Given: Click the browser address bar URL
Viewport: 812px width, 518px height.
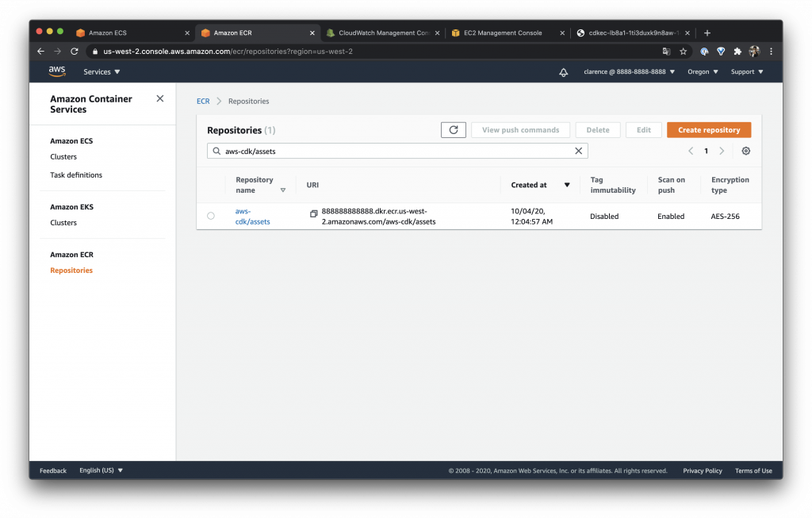Looking at the screenshot, I should [x=228, y=52].
